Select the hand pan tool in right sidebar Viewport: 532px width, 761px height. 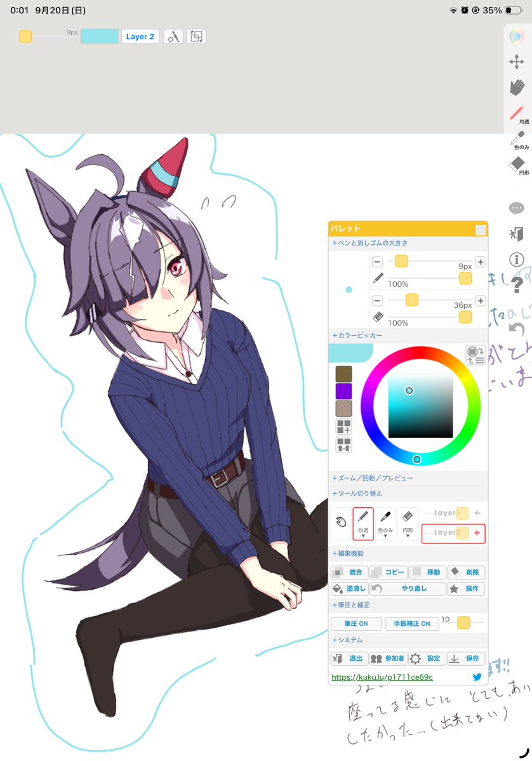click(x=517, y=88)
